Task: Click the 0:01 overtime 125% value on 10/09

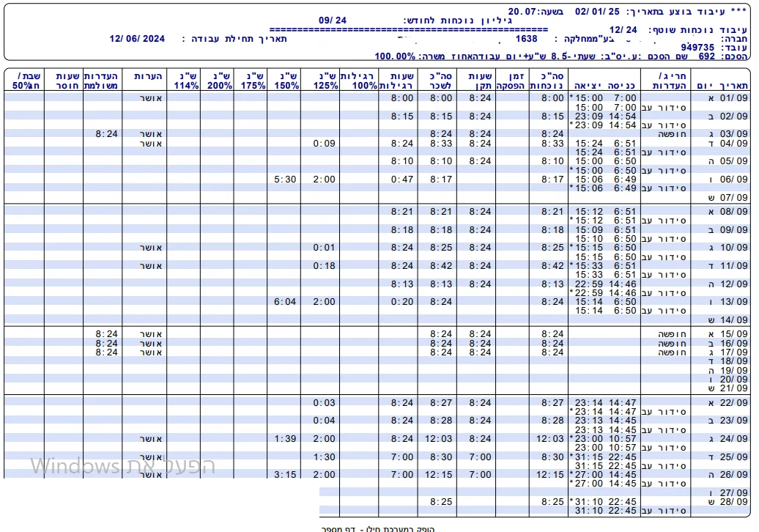Action: (x=324, y=248)
